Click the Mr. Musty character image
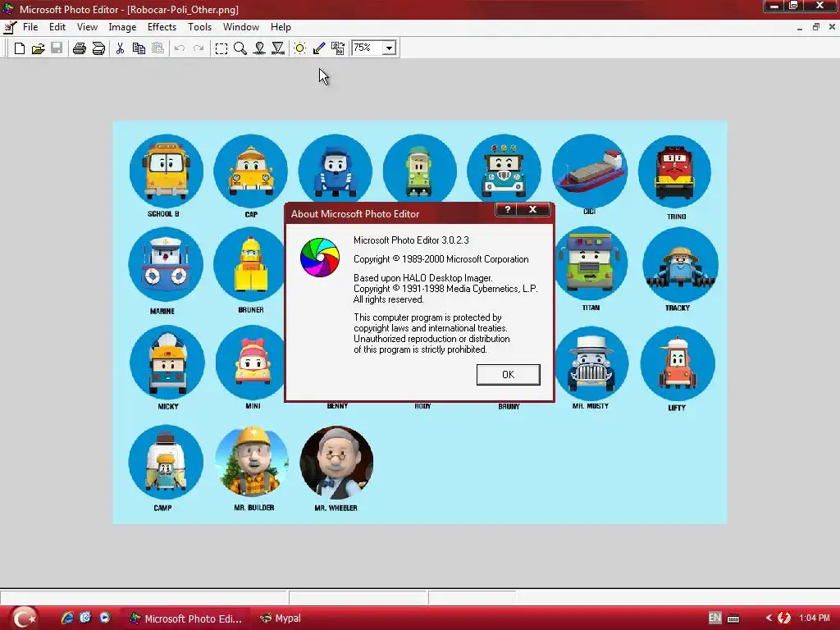The width and height of the screenshot is (840, 630). pyautogui.click(x=591, y=363)
